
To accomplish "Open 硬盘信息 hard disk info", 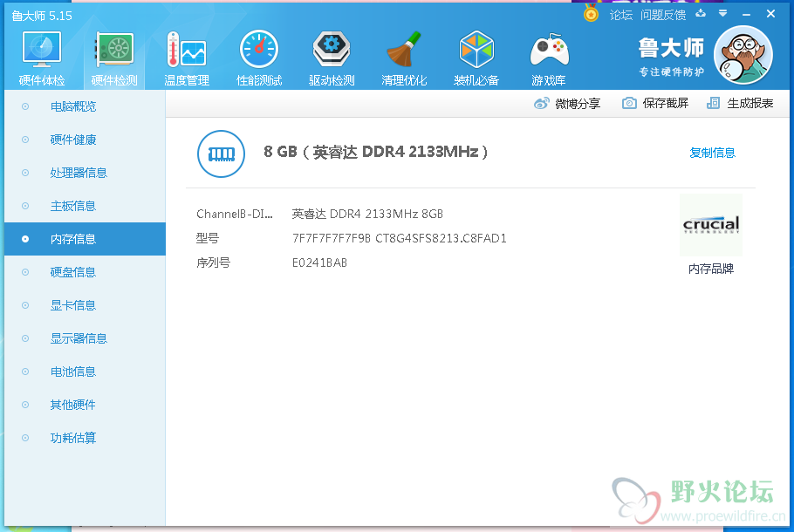I will (85, 272).
